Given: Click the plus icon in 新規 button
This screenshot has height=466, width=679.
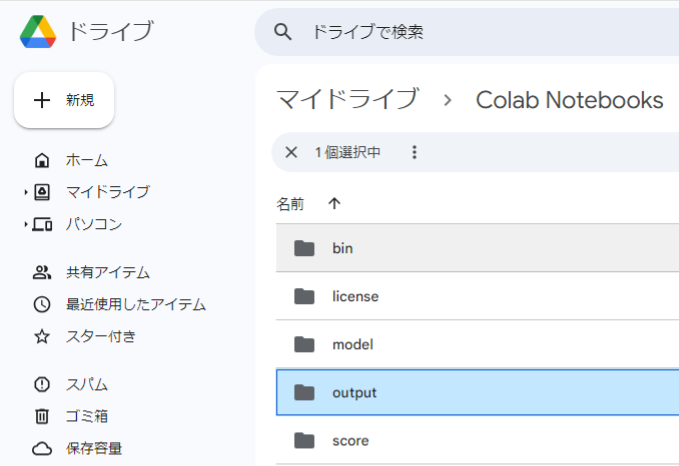Looking at the screenshot, I should coord(42,100).
